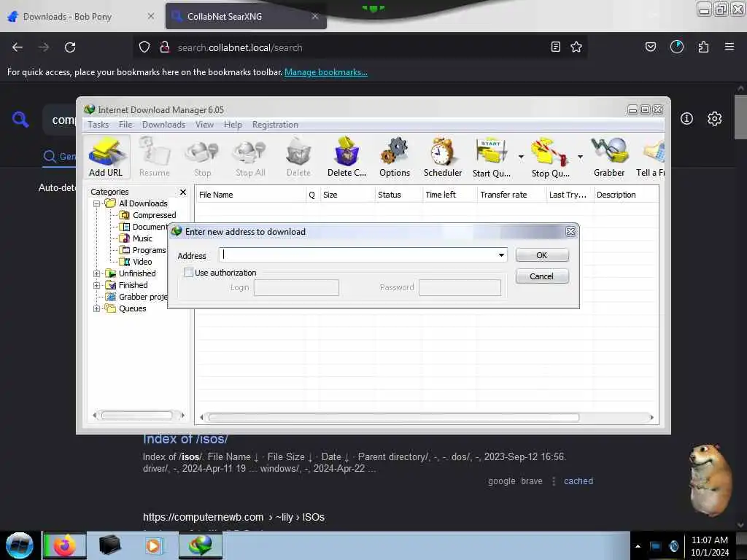Screen dimensions: 747x560
Task: Switch to Firefox in the taskbar
Action: tap(65, 545)
